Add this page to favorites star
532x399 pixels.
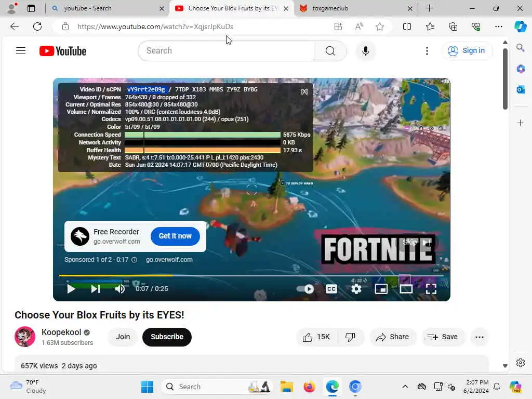click(x=380, y=26)
